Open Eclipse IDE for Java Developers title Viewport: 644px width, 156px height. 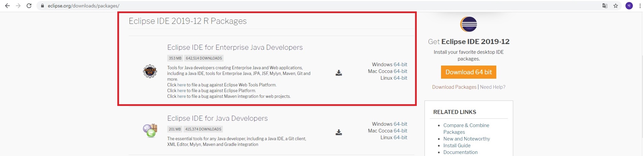coord(217,118)
